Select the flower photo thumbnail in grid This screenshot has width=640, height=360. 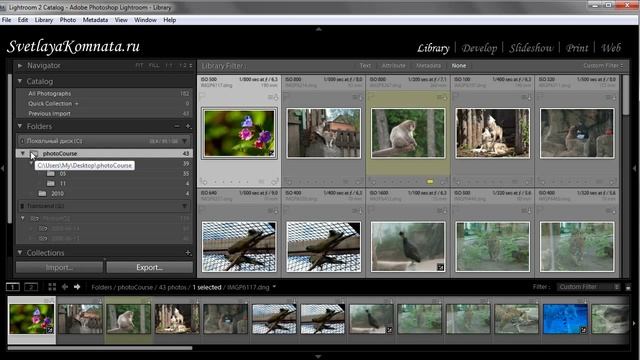[x=239, y=133]
